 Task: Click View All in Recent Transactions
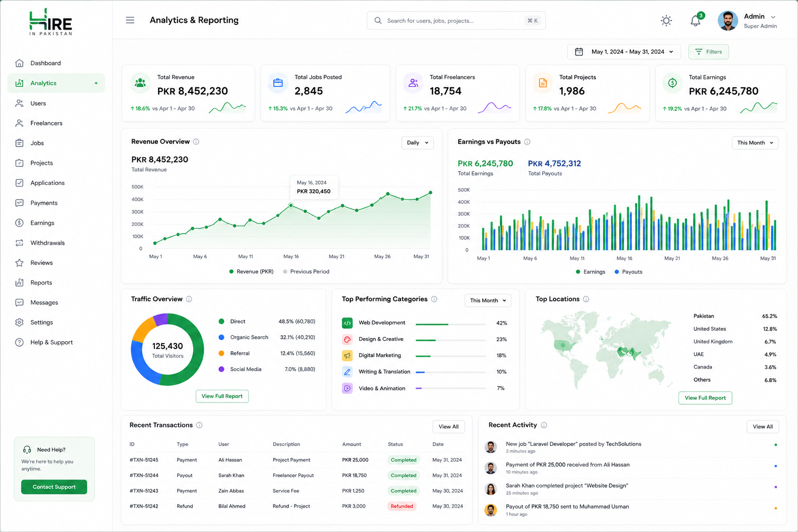click(448, 427)
